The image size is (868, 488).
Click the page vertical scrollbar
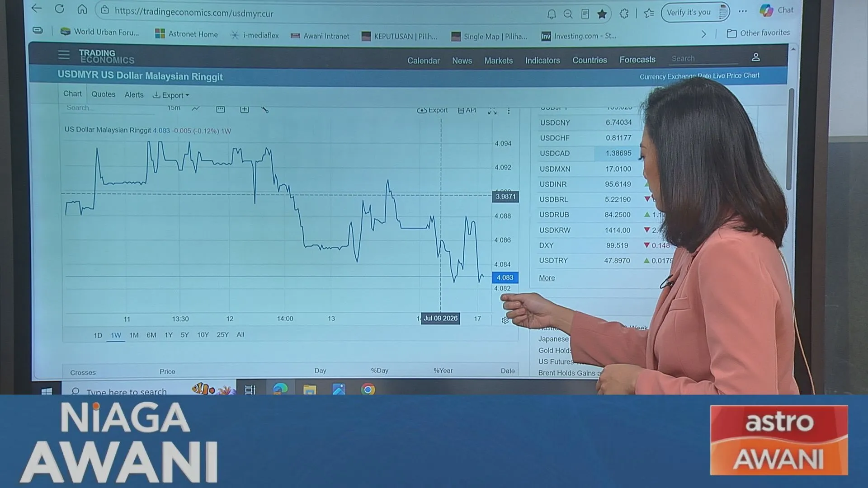click(x=791, y=138)
